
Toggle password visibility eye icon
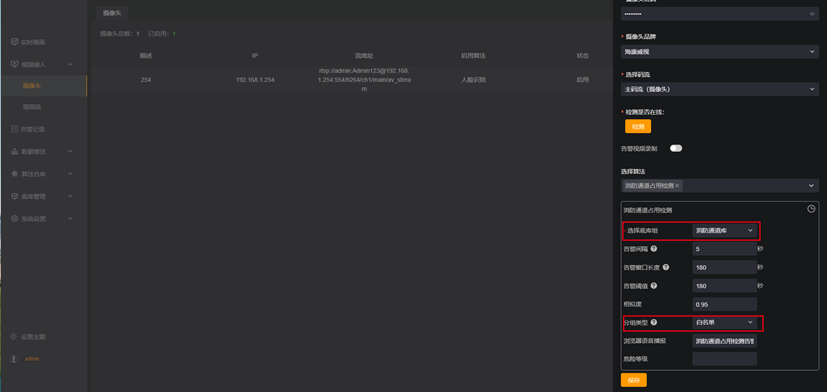tap(812, 14)
